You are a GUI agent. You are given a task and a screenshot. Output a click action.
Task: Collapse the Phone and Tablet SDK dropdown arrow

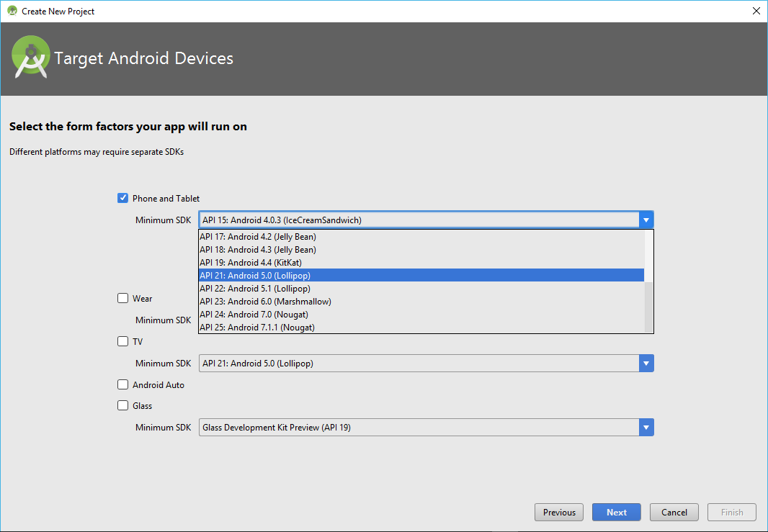646,220
